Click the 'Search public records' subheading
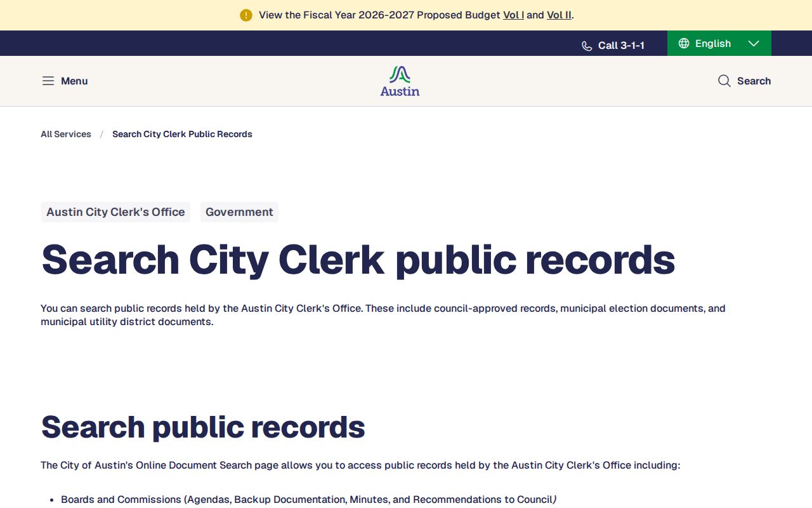The width and height of the screenshot is (812, 508). [x=203, y=427]
